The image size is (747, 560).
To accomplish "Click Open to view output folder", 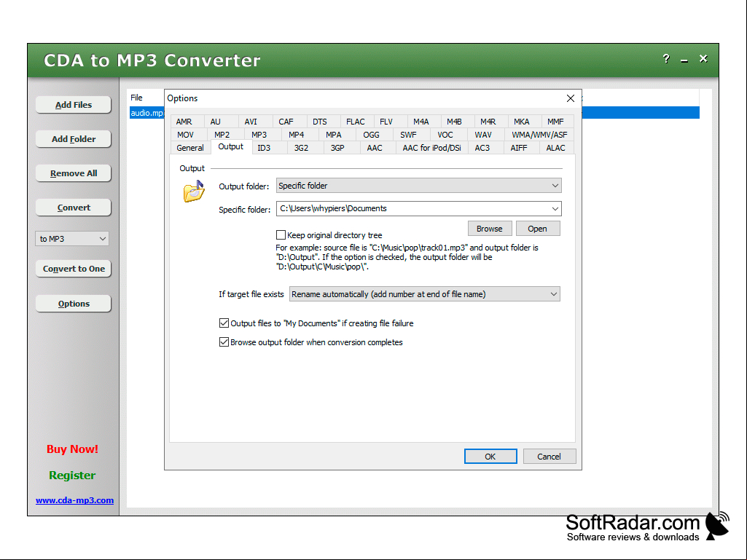I will tap(537, 229).
